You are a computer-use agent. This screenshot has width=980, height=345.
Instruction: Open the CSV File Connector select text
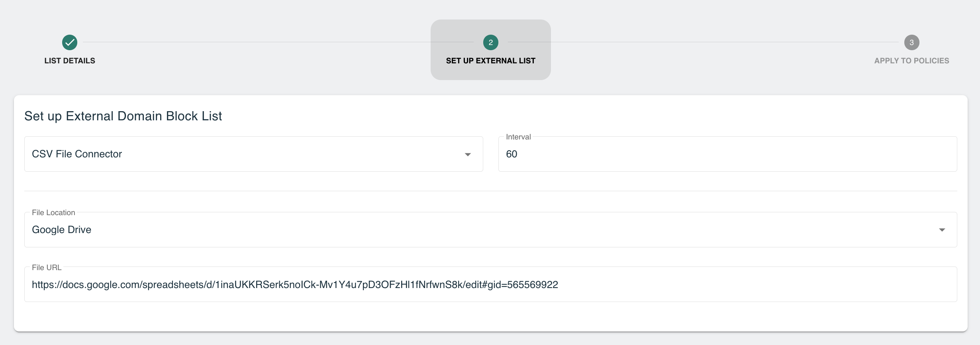click(x=77, y=154)
